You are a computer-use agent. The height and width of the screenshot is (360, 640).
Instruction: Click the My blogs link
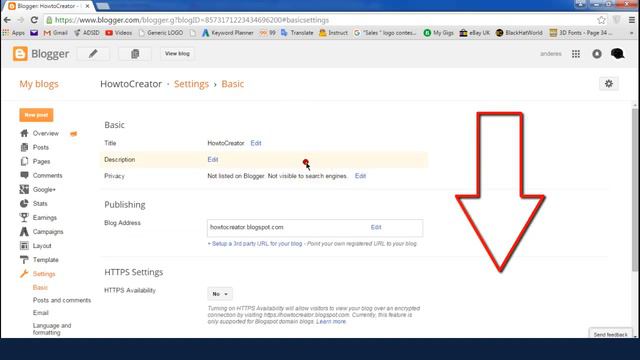[39, 84]
